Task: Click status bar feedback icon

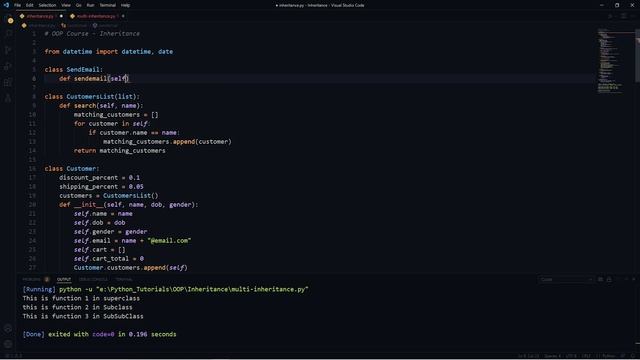Action: 623,356
